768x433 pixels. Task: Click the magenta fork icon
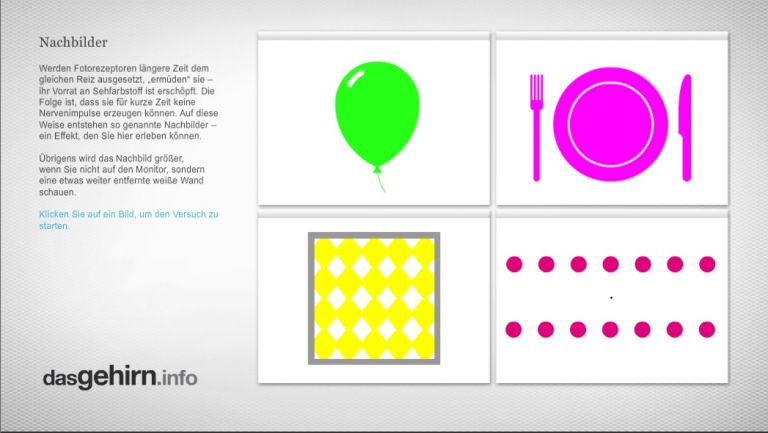(536, 125)
